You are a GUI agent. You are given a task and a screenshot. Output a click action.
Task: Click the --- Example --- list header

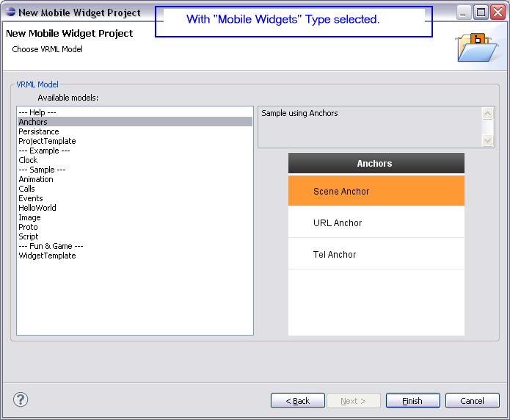tap(135, 151)
